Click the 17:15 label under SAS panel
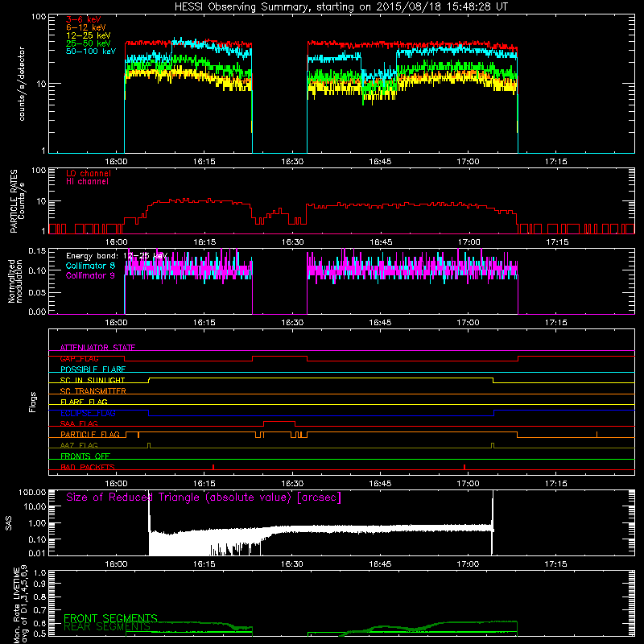Image resolution: width=644 pixels, height=644 pixels. coord(555,564)
